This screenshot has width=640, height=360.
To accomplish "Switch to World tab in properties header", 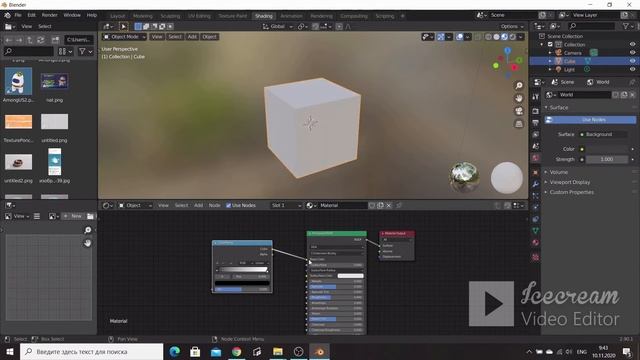I will [x=598, y=82].
